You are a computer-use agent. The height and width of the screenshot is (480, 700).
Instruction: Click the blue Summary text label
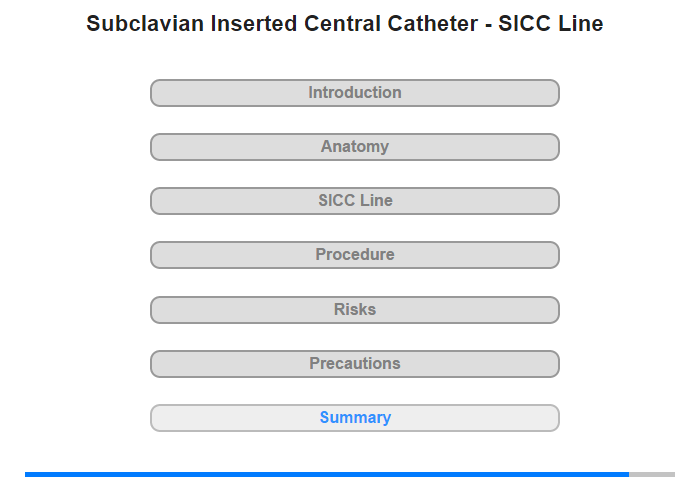click(x=355, y=417)
